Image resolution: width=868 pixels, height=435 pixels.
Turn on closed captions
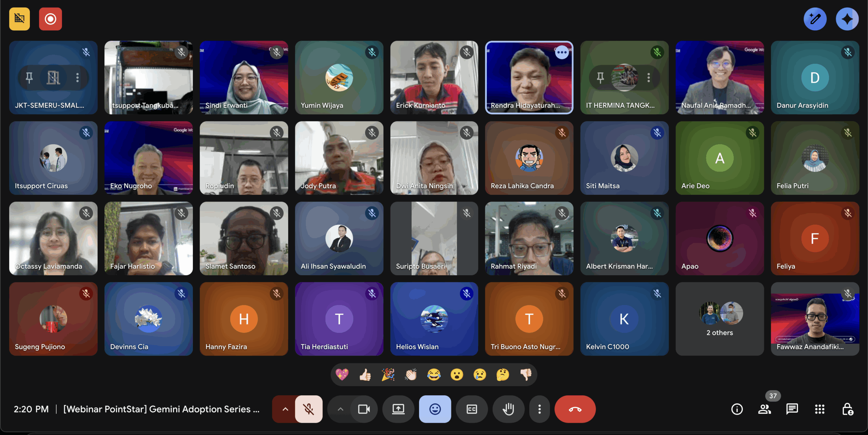(x=472, y=409)
